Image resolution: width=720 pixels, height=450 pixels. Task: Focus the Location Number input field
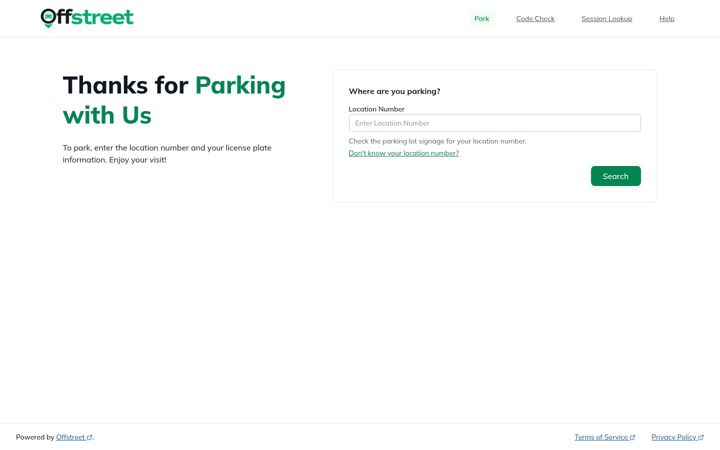point(495,123)
